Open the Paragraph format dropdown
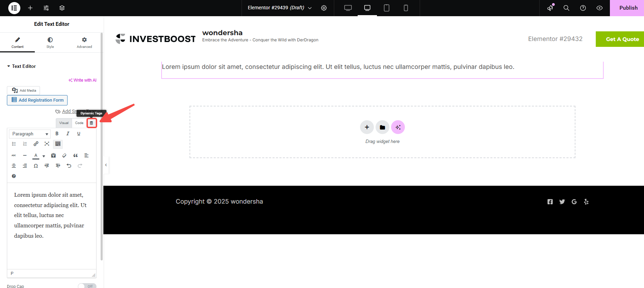The width and height of the screenshot is (644, 288). pyautogui.click(x=30, y=134)
